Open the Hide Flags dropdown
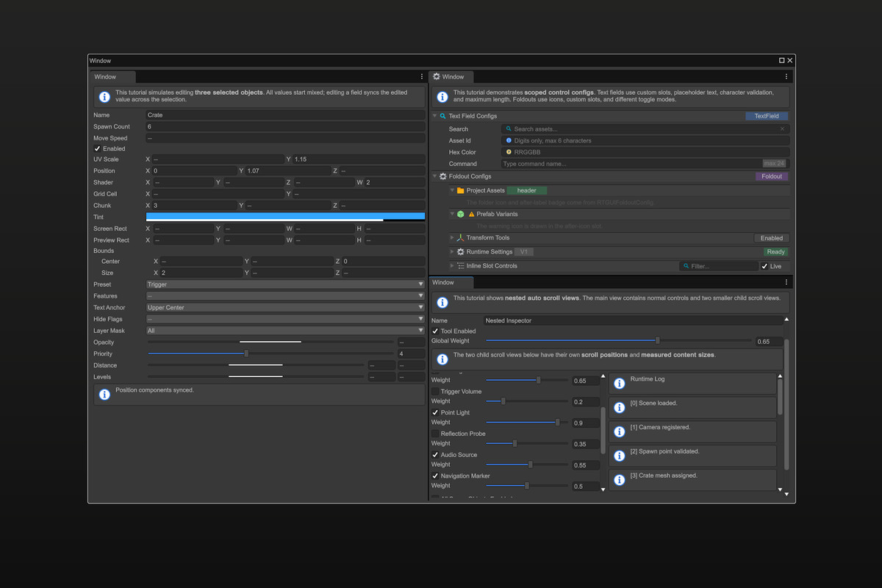Viewport: 882px width, 588px height. pyautogui.click(x=285, y=319)
